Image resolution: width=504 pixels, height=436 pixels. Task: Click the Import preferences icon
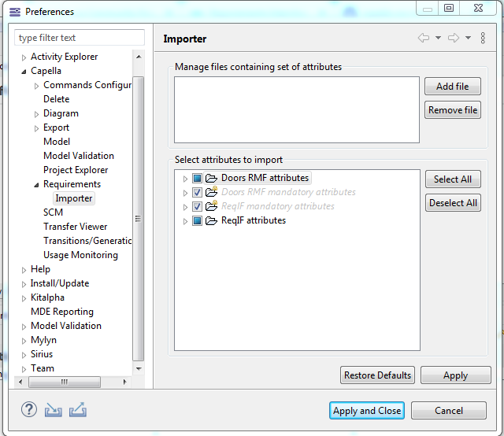pyautogui.click(x=53, y=410)
